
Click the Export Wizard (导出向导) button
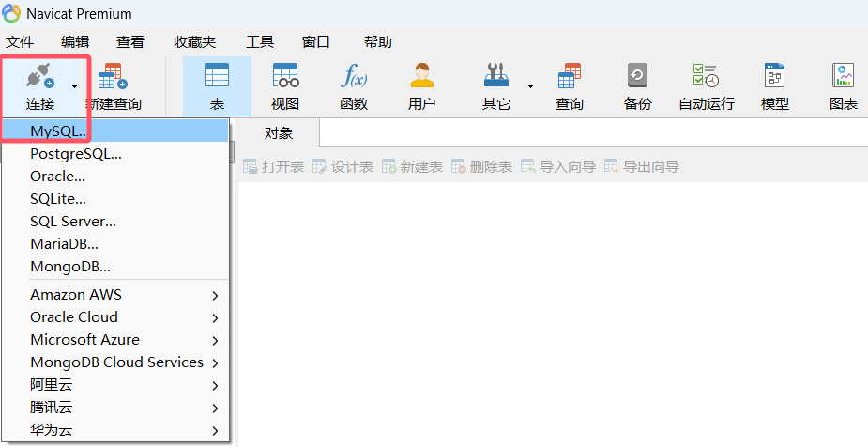click(x=641, y=167)
